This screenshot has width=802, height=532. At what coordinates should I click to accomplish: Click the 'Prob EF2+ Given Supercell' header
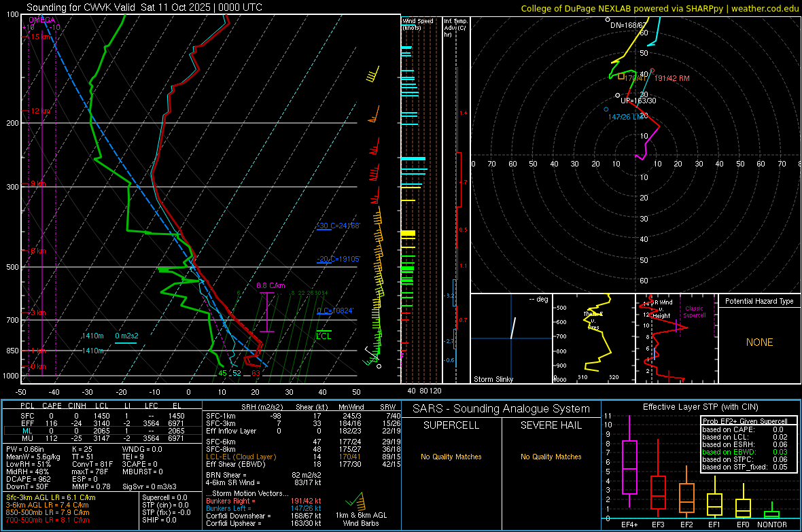pos(745,421)
